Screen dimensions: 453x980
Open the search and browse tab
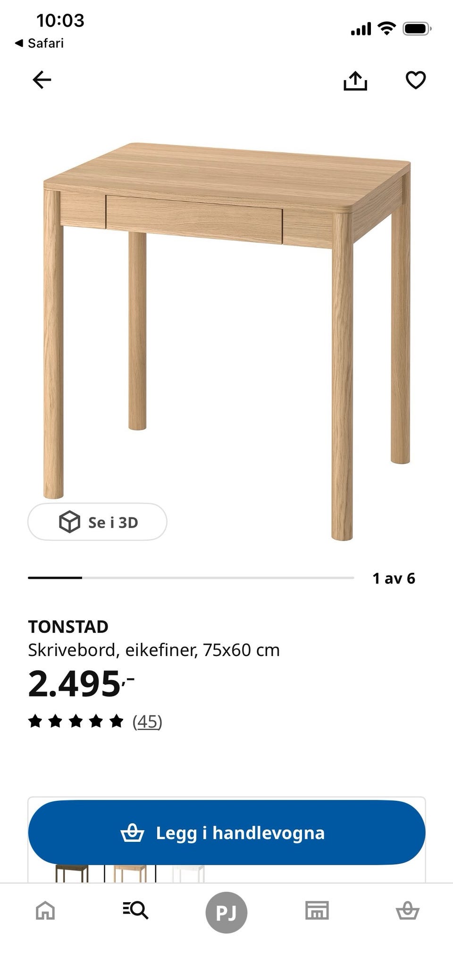tap(135, 910)
